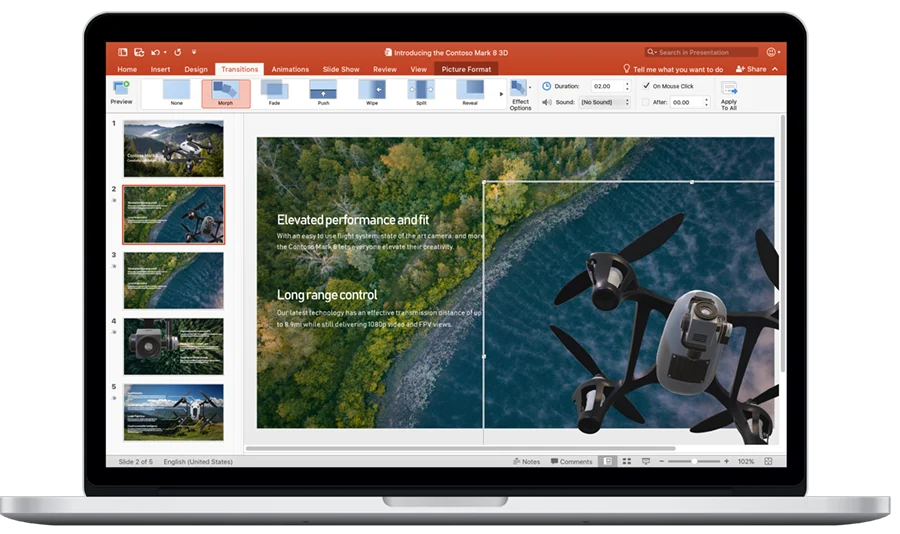The image size is (900, 534).
Task: Open Effect Options
Action: coord(520,95)
